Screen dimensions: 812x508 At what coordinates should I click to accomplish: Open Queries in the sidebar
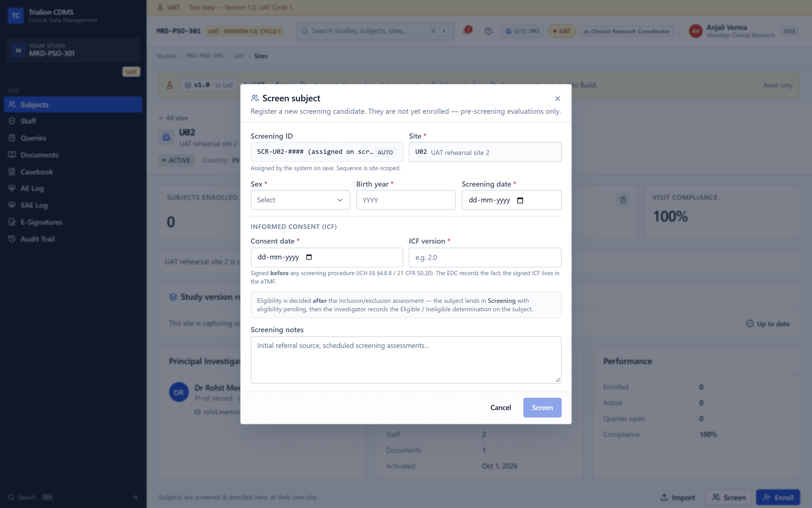(x=73, y=138)
